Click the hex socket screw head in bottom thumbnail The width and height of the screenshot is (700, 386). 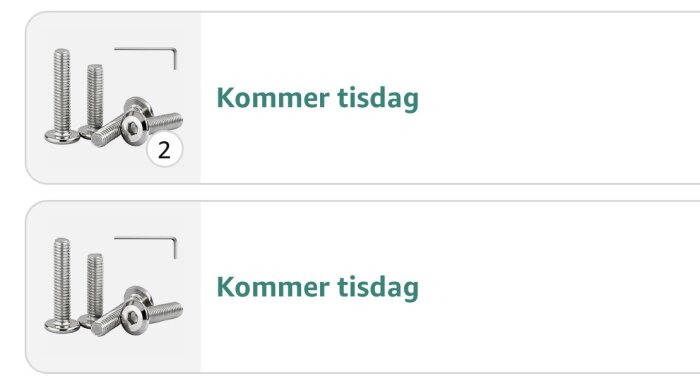(x=134, y=317)
